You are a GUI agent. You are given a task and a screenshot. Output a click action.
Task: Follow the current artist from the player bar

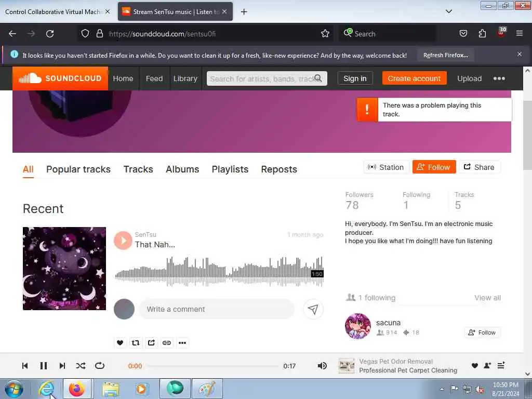[x=487, y=365]
